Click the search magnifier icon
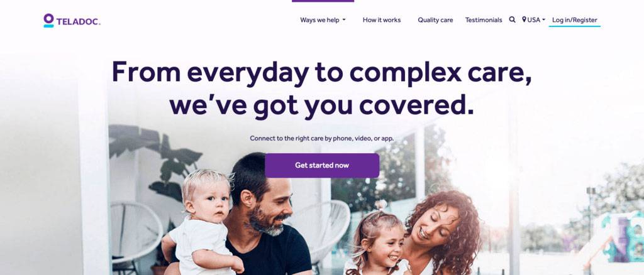This screenshot has width=644, height=275. (512, 19)
